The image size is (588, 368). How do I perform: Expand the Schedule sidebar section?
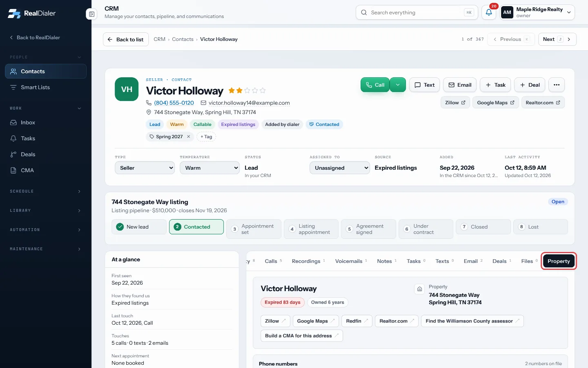(x=46, y=191)
